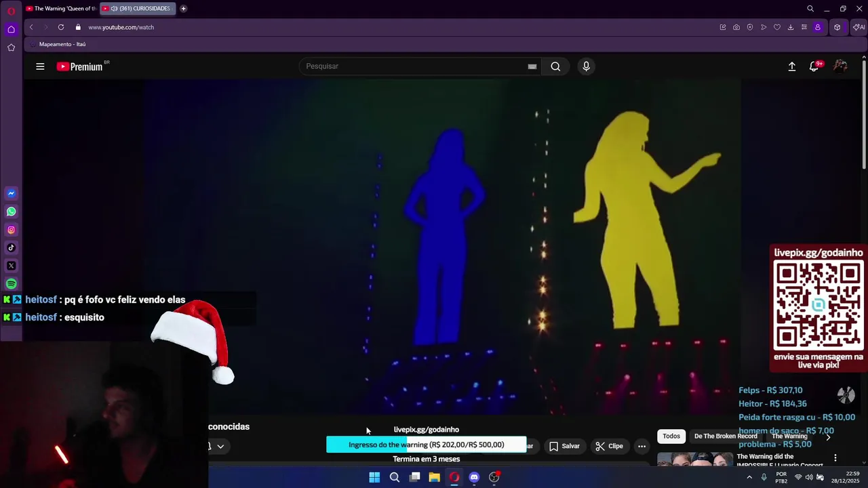868x488 pixels.
Task: Search tabs with titlebar magnifier
Action: 810,9
